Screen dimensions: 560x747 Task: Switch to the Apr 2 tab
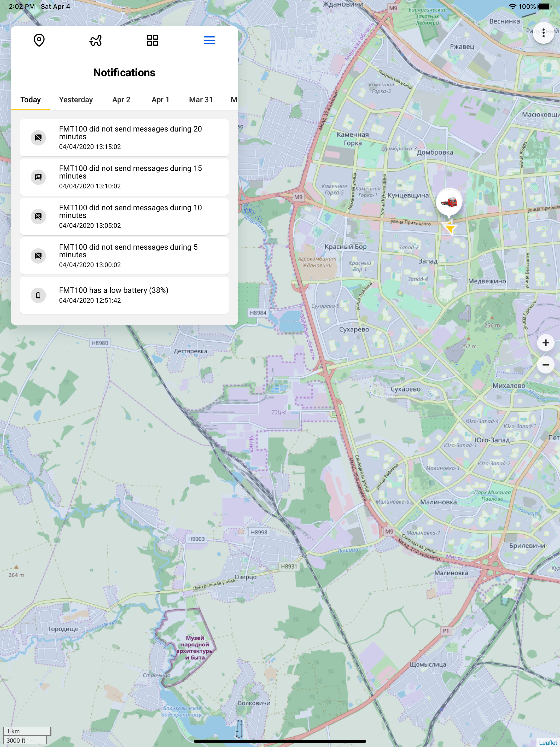coord(121,100)
